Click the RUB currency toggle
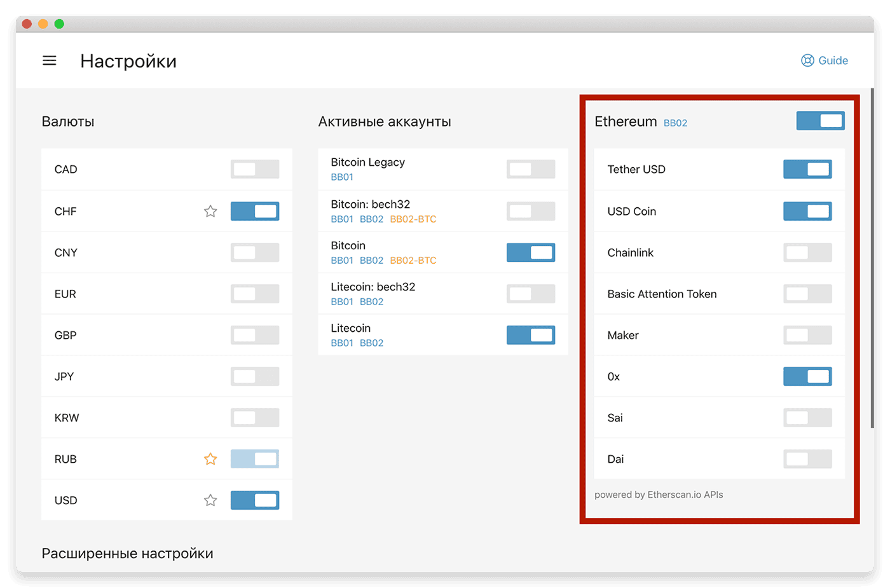The image size is (890, 588). point(255,459)
